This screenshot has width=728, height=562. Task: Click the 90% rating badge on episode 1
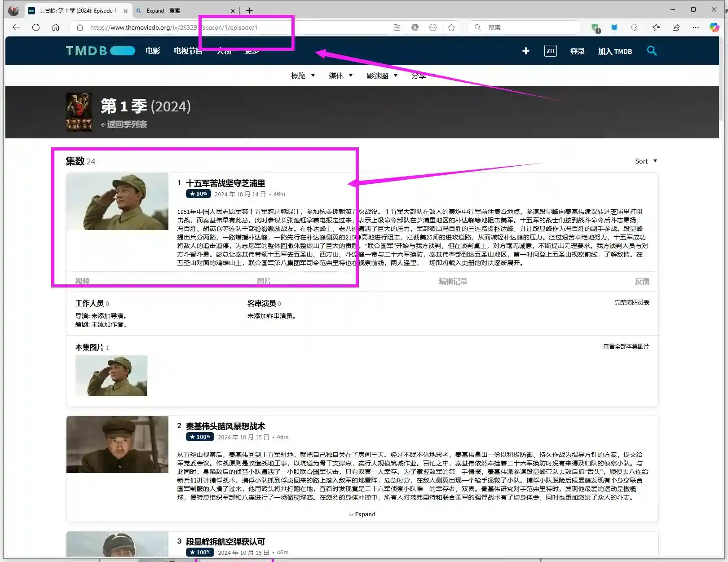[198, 194]
